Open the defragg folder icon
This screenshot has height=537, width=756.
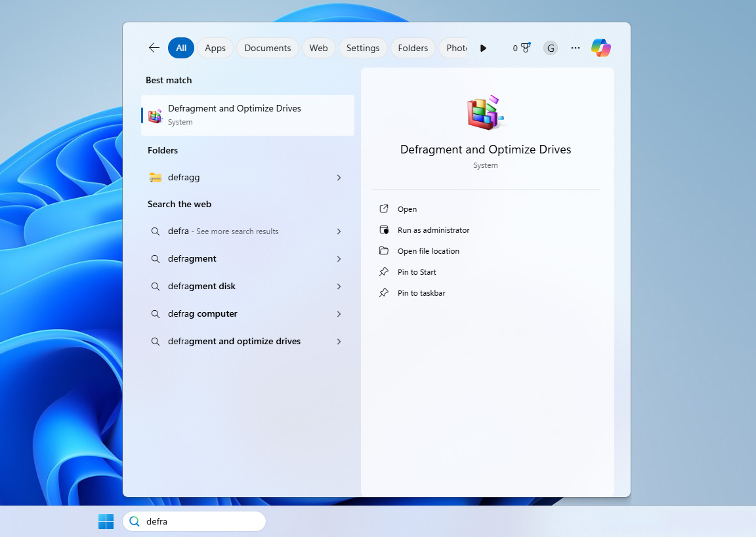(156, 177)
